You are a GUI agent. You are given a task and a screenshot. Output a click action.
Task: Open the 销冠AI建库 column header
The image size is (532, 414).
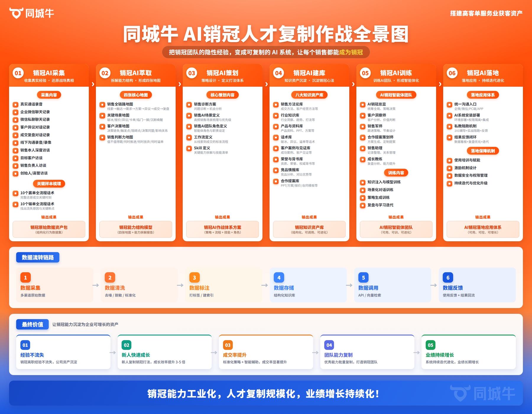click(309, 75)
